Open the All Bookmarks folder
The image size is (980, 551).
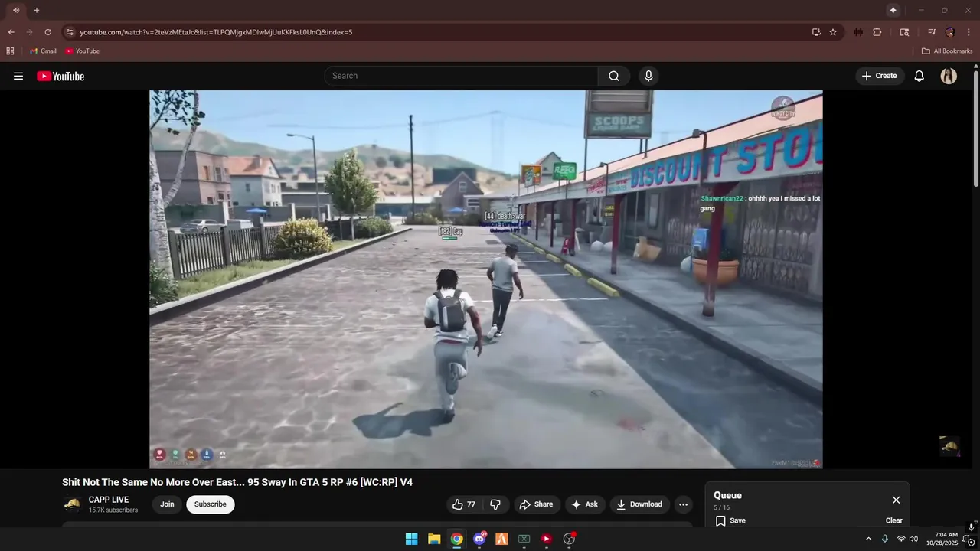coord(947,51)
